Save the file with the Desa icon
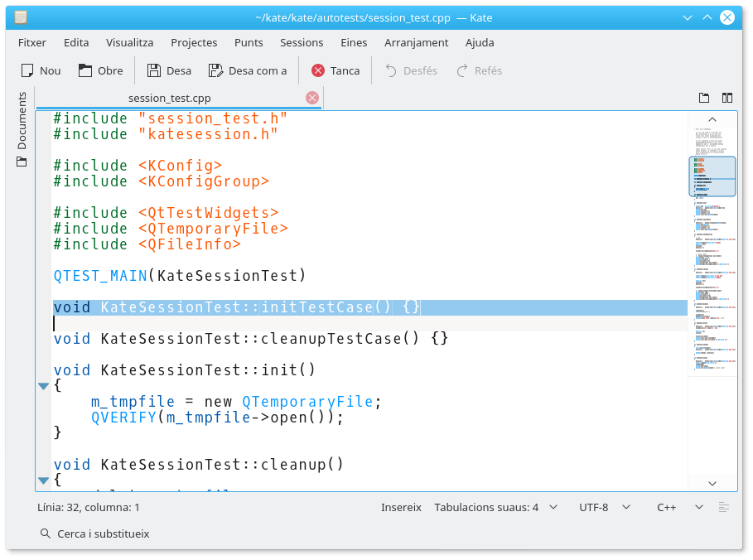753x560 pixels. coord(153,71)
